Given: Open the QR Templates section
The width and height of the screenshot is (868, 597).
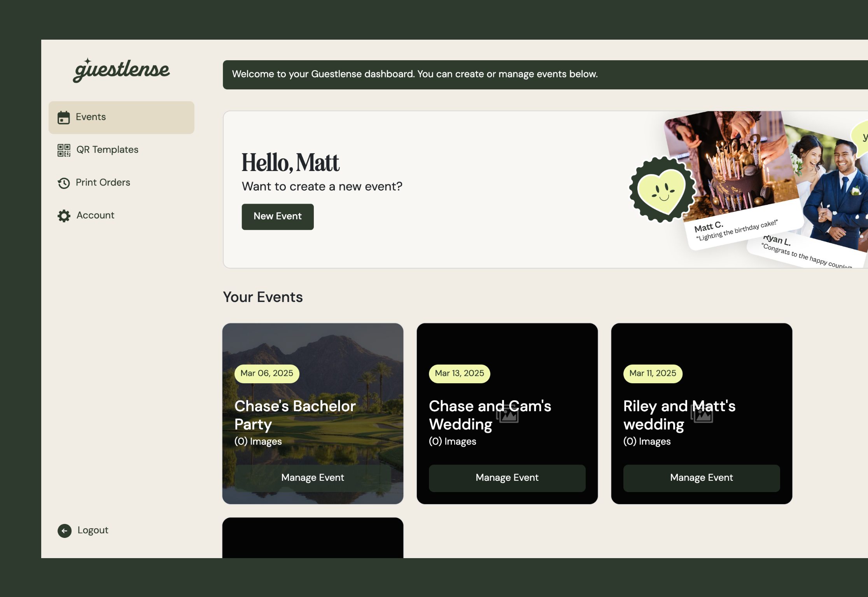Looking at the screenshot, I should 107,150.
